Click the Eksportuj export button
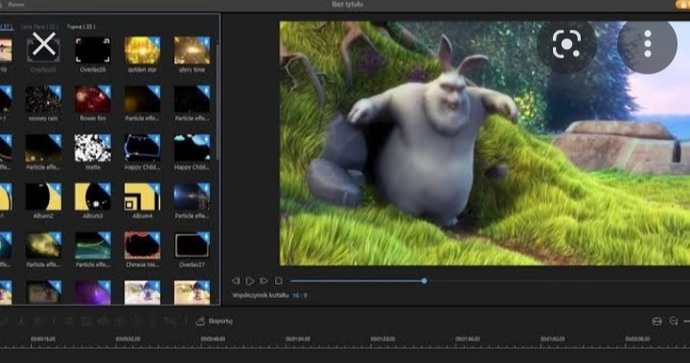 214,321
